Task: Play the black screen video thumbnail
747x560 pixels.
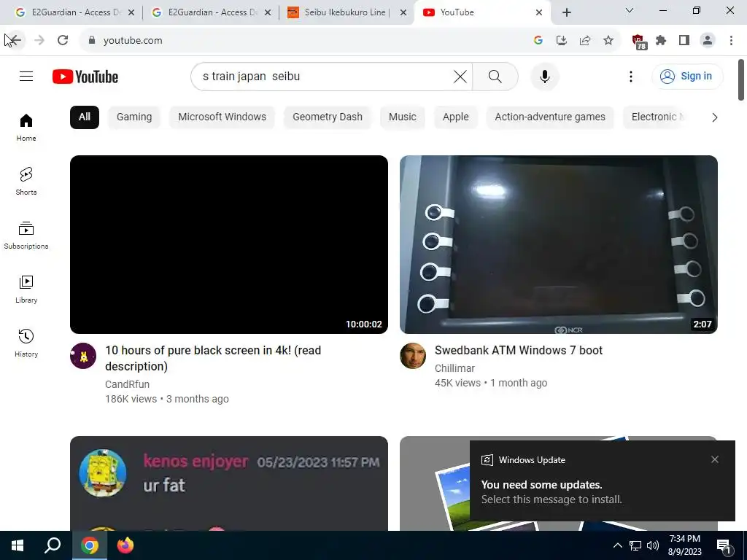Action: tap(228, 244)
